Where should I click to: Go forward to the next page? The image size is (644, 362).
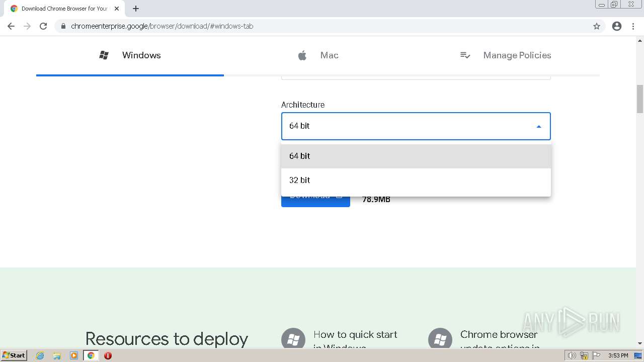tap(27, 26)
